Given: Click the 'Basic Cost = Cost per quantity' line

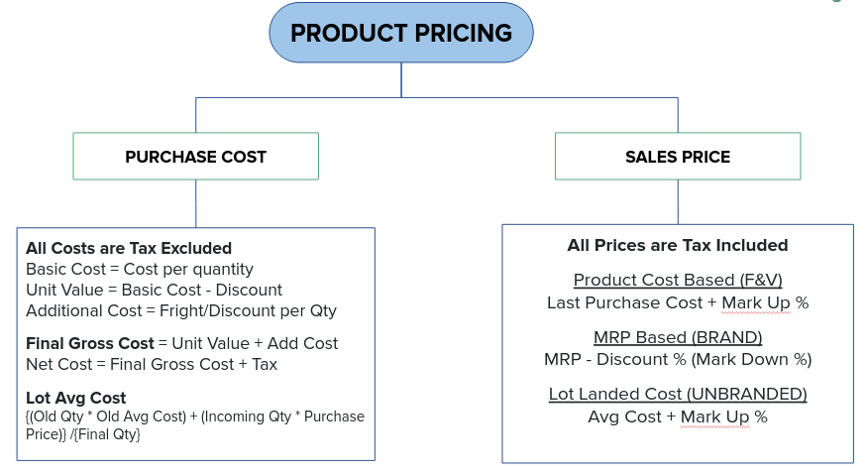Looking at the screenshot, I should tap(140, 269).
